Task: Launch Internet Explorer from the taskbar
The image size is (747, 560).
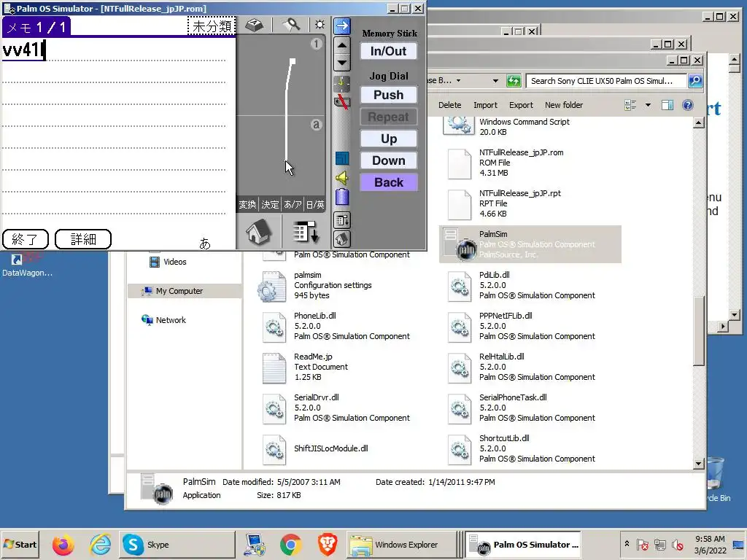Action: (100, 544)
